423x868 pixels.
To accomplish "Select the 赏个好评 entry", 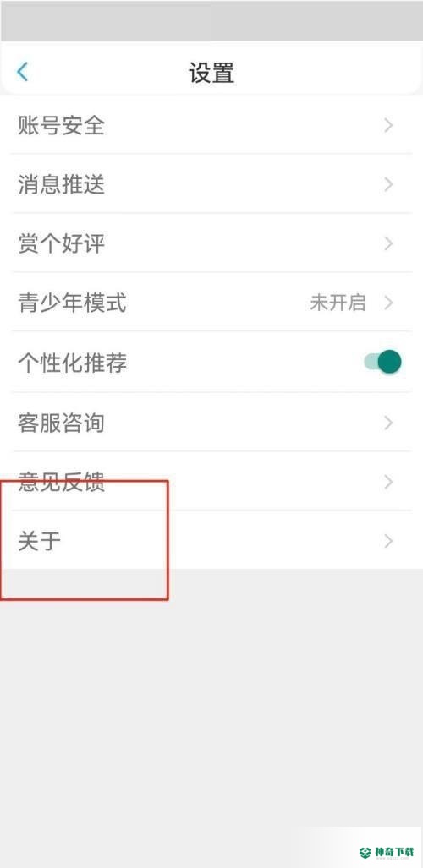I will (211, 243).
